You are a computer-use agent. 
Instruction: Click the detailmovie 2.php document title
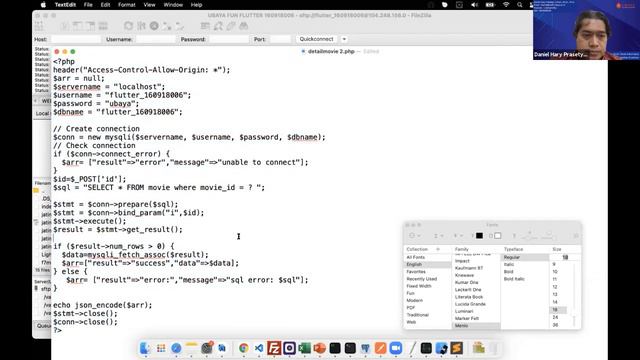point(331,51)
